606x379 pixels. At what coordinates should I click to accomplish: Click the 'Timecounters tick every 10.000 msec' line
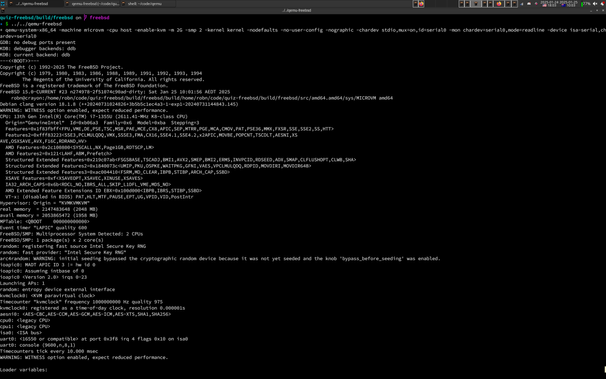click(49, 352)
